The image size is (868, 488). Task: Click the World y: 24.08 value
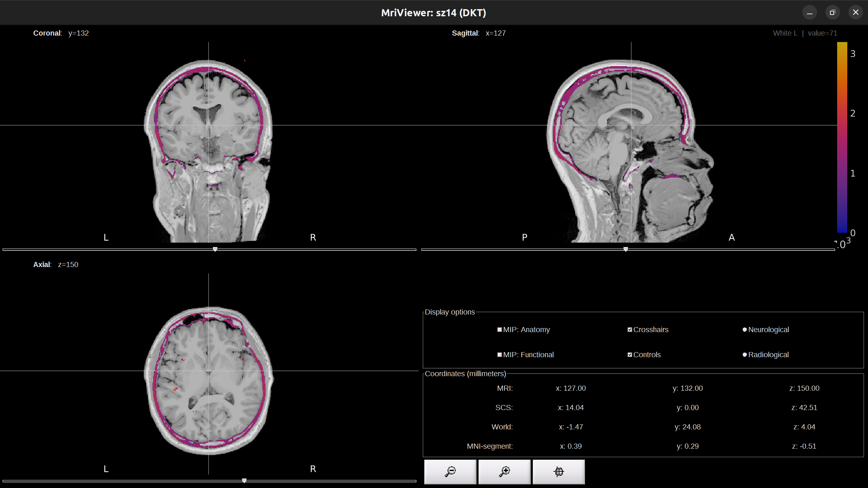[688, 427]
